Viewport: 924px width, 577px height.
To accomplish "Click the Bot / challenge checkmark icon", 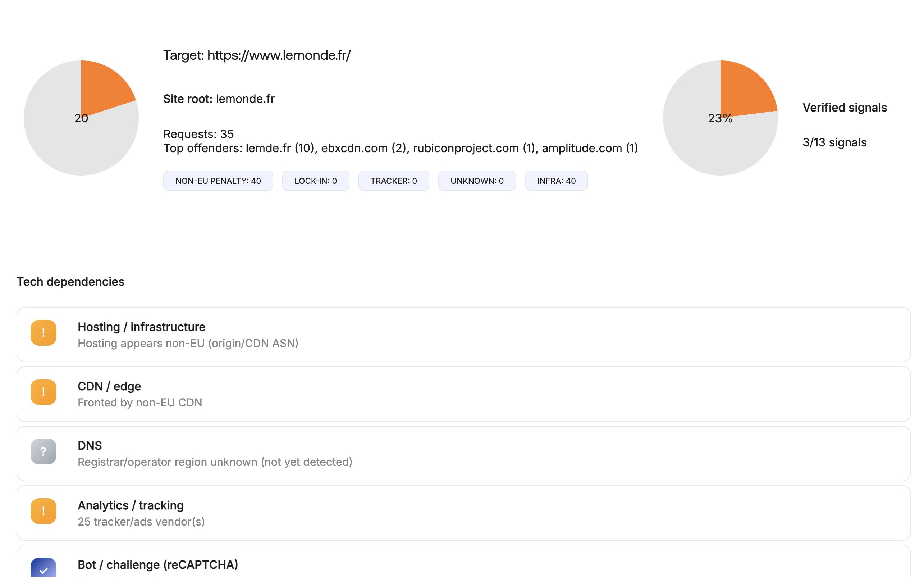I will [x=44, y=569].
